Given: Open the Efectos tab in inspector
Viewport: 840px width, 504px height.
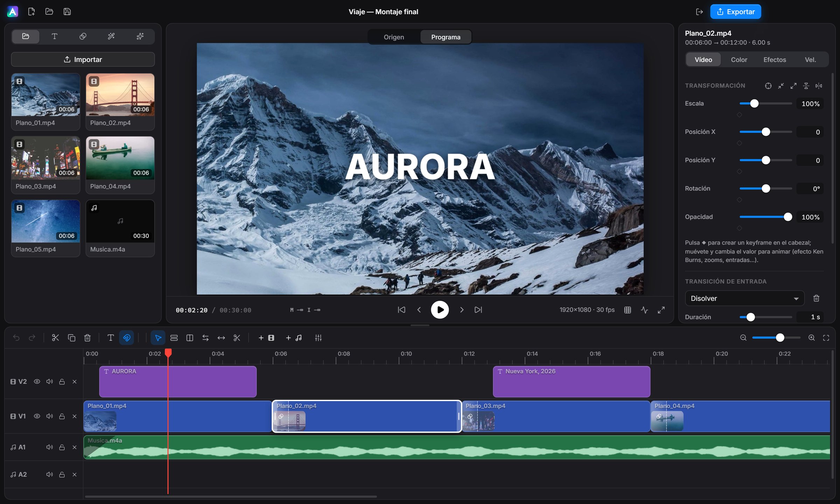Looking at the screenshot, I should 775,59.
